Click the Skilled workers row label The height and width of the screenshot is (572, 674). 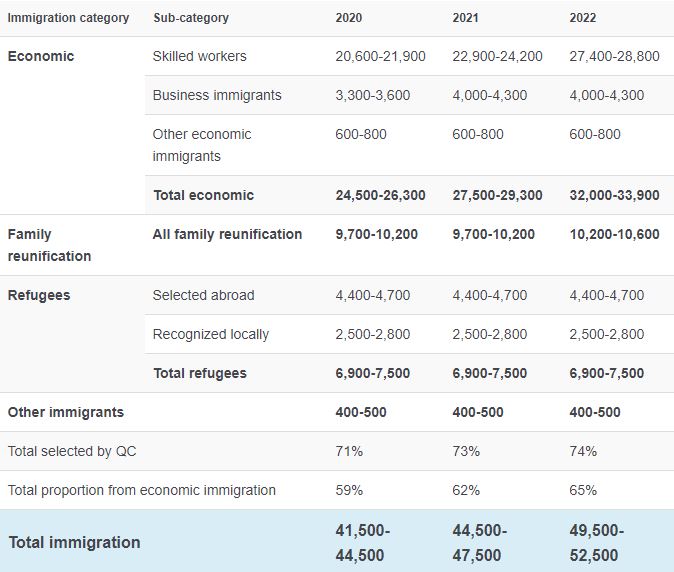[x=199, y=56]
